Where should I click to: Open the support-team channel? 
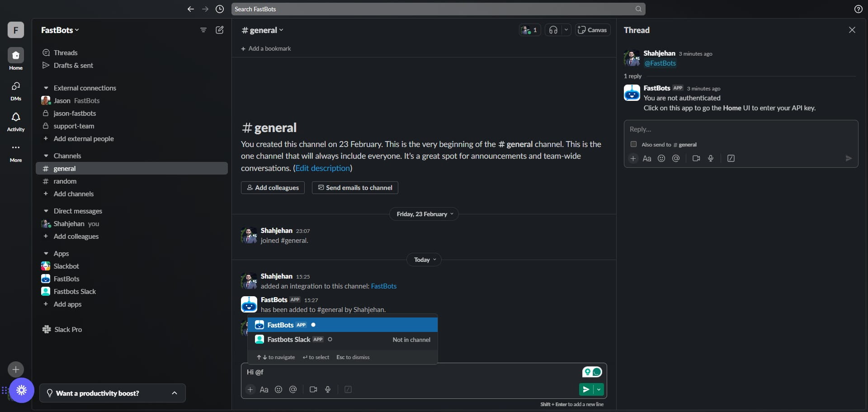pyautogui.click(x=132, y=126)
